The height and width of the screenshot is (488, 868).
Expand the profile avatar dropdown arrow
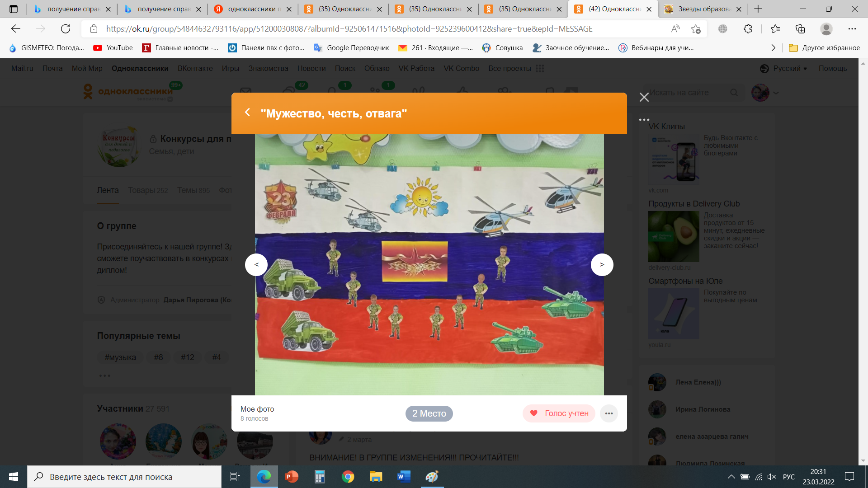[x=776, y=93]
